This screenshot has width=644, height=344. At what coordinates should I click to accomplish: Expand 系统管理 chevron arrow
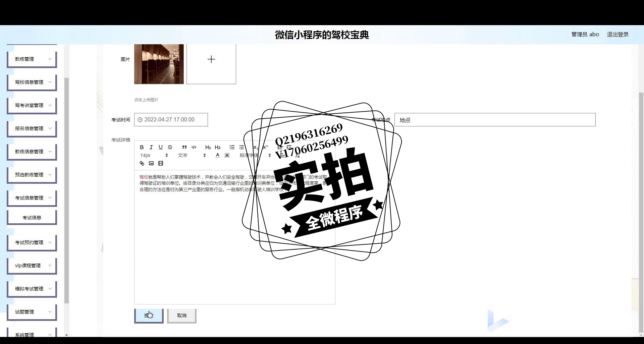click(x=50, y=335)
